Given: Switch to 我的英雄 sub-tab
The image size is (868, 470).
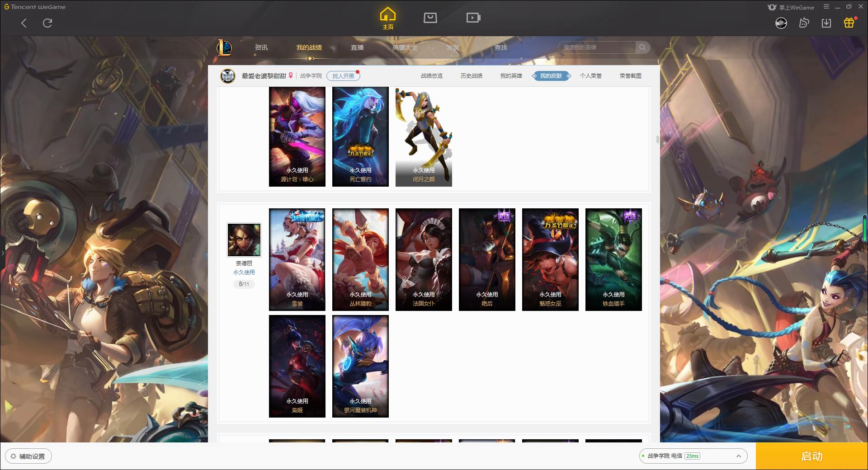Looking at the screenshot, I should (511, 76).
